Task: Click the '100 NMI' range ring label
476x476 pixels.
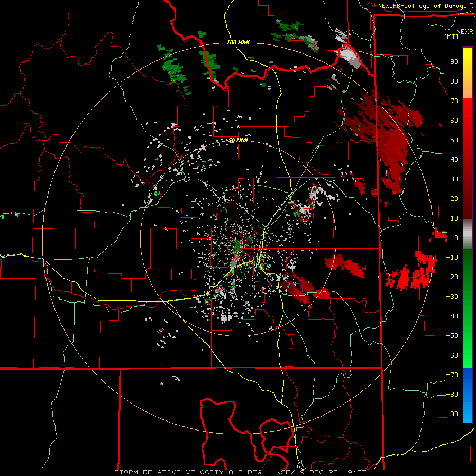Action: (238, 42)
